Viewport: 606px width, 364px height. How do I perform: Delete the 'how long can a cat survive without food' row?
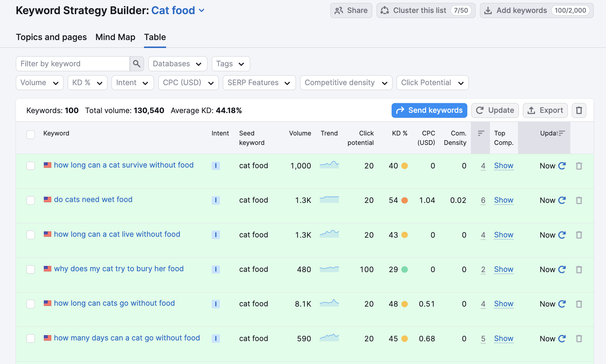coord(579,166)
